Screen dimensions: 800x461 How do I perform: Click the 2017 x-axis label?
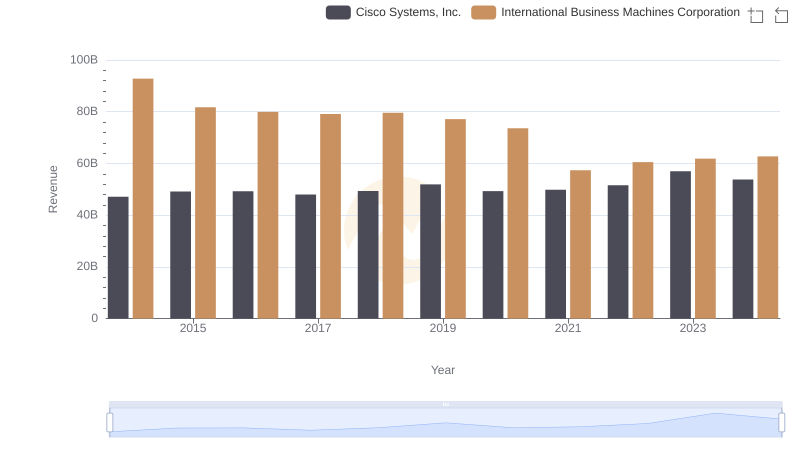click(318, 328)
